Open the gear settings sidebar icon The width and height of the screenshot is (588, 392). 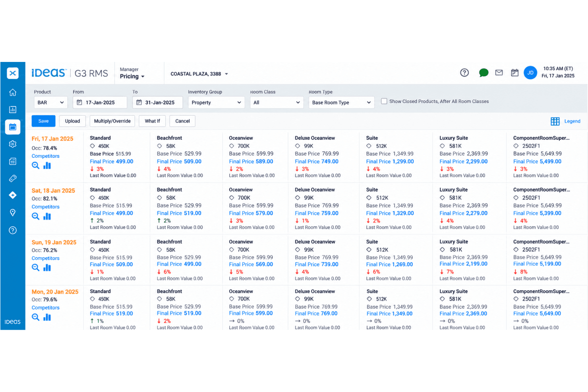pyautogui.click(x=13, y=144)
